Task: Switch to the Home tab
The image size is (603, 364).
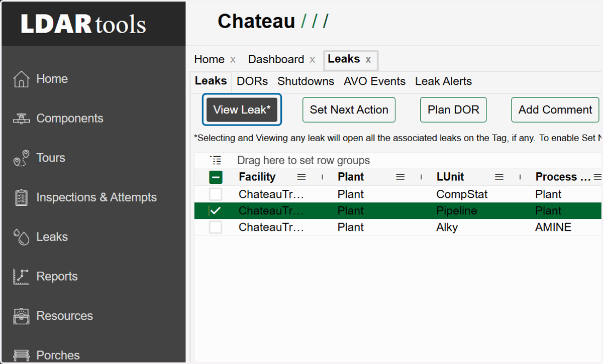Action: pyautogui.click(x=209, y=59)
